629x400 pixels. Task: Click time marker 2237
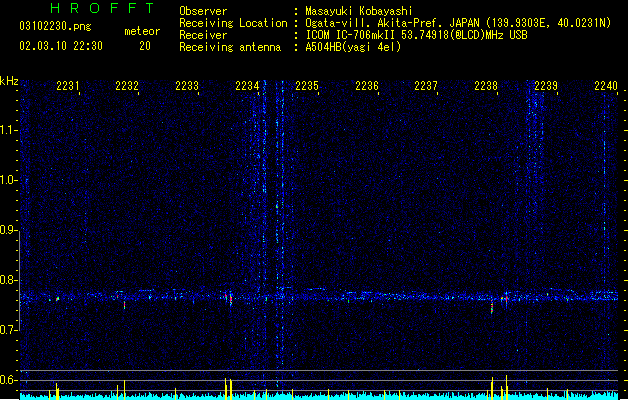click(426, 86)
